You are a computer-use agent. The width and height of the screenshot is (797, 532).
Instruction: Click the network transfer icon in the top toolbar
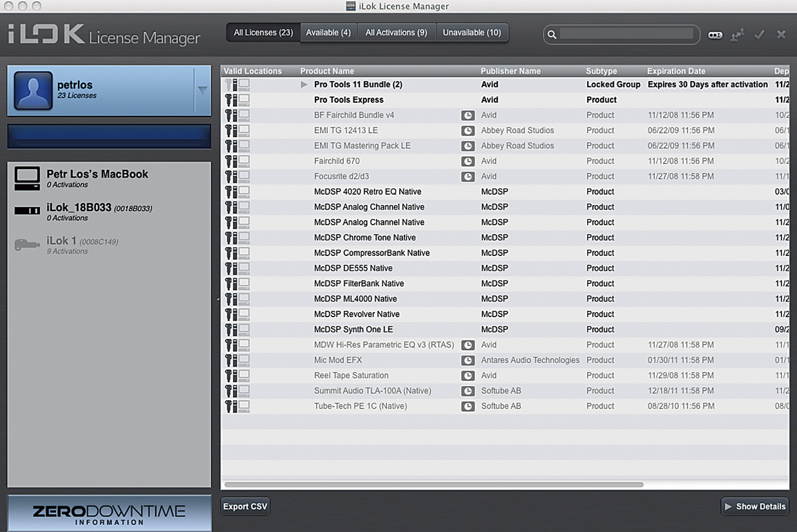point(738,35)
